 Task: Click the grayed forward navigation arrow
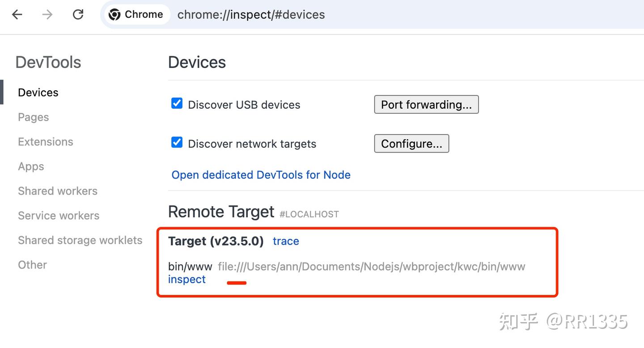(x=46, y=14)
